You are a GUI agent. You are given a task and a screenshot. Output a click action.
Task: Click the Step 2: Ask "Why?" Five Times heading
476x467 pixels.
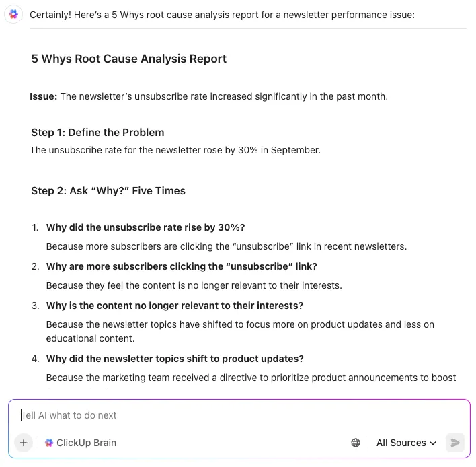pos(108,191)
